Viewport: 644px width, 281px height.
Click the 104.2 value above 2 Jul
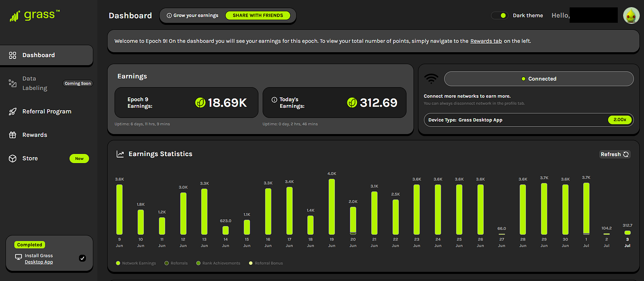coord(606,228)
